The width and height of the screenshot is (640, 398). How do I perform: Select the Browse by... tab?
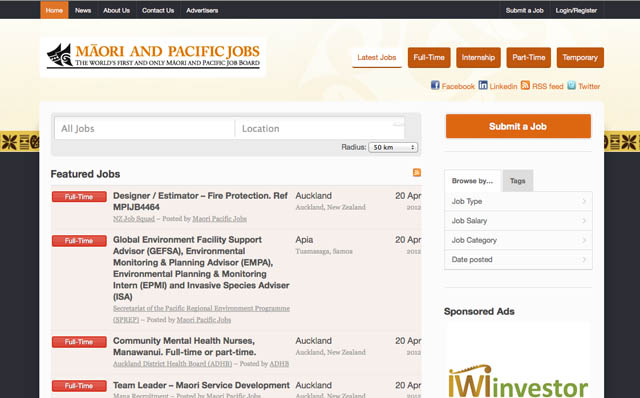472,181
